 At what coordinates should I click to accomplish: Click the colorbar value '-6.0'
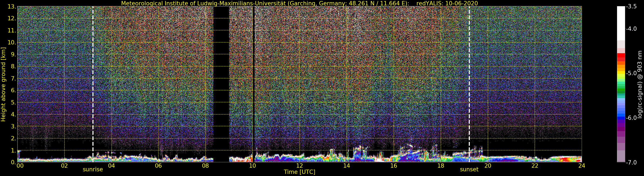(x=631, y=118)
